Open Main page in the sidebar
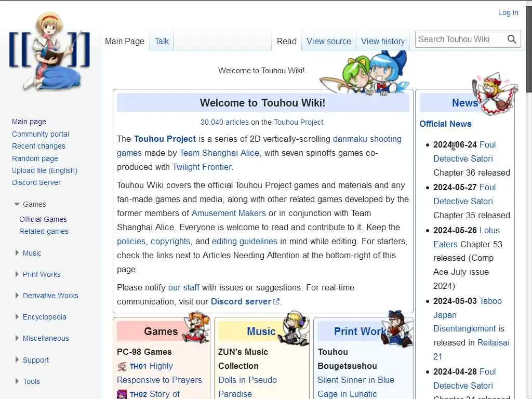Screen dimensions: 532x399 point(29,122)
